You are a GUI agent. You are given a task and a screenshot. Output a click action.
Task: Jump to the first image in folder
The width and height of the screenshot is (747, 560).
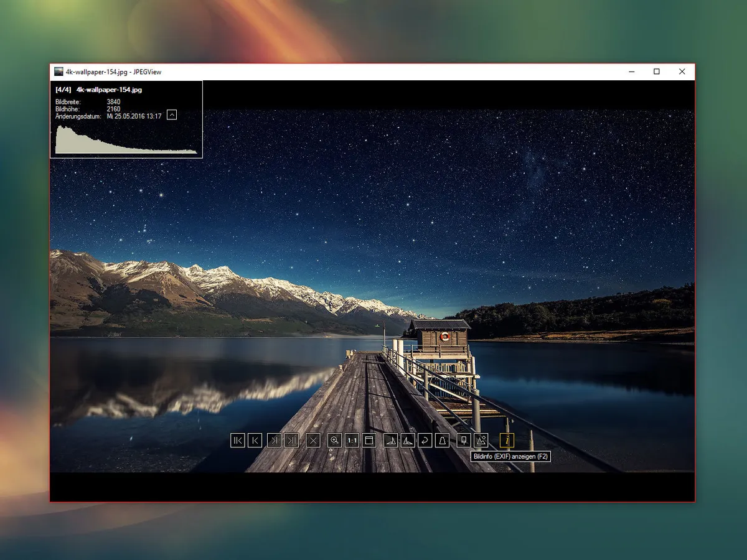point(237,441)
